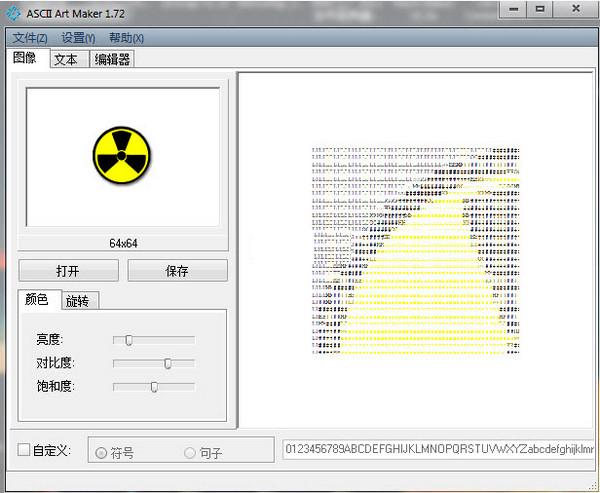Click the 对比度 slider handle
Screen dimensions: 600x493
click(x=168, y=363)
